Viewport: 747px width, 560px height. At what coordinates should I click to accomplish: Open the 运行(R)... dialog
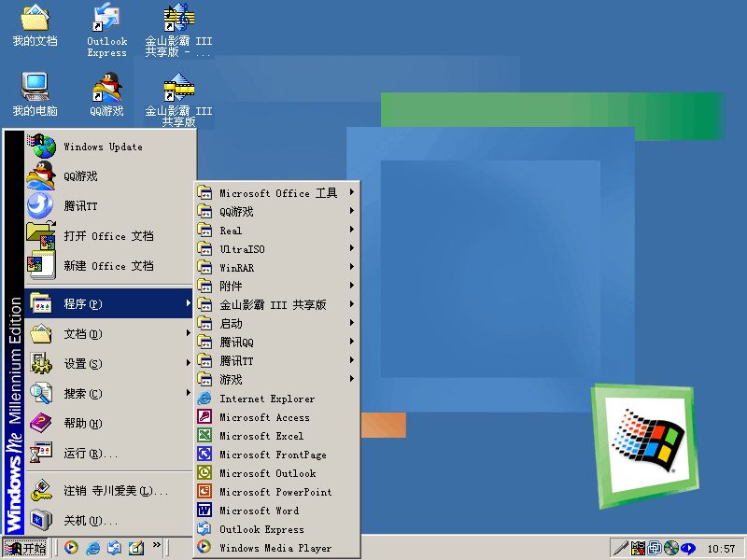click(x=109, y=453)
